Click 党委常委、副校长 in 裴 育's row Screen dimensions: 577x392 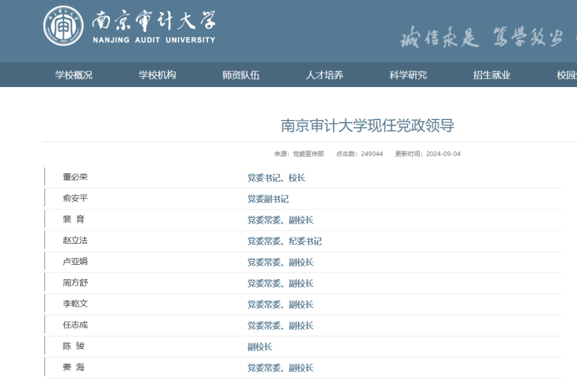pyautogui.click(x=281, y=220)
